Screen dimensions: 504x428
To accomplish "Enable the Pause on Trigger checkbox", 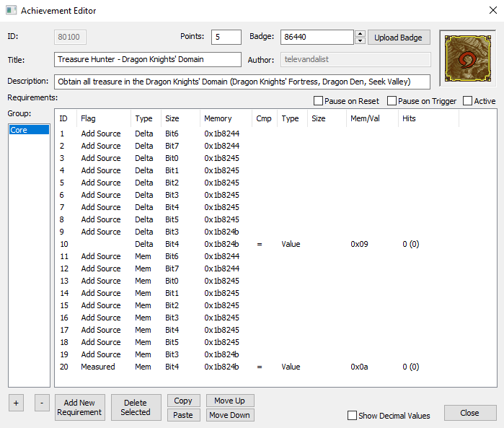I will (x=392, y=101).
